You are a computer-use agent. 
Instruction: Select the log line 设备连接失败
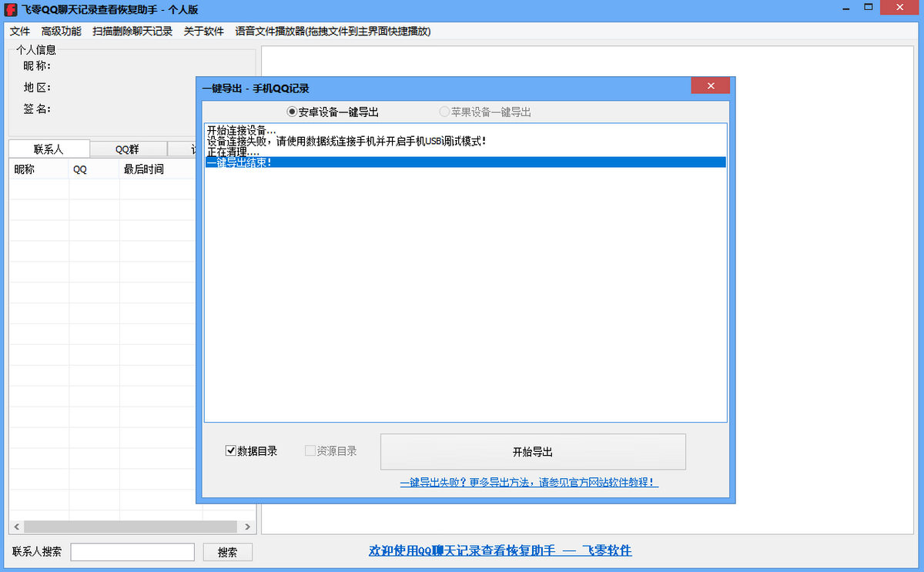coord(465,141)
